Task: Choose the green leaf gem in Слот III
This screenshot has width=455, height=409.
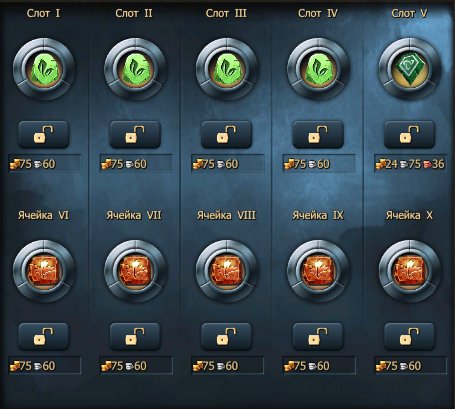Action: pyautogui.click(x=227, y=69)
